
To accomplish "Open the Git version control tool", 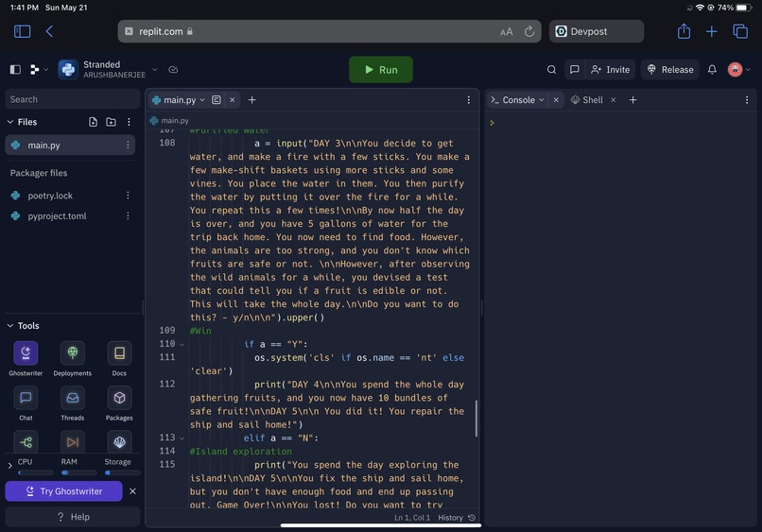I will [x=26, y=442].
